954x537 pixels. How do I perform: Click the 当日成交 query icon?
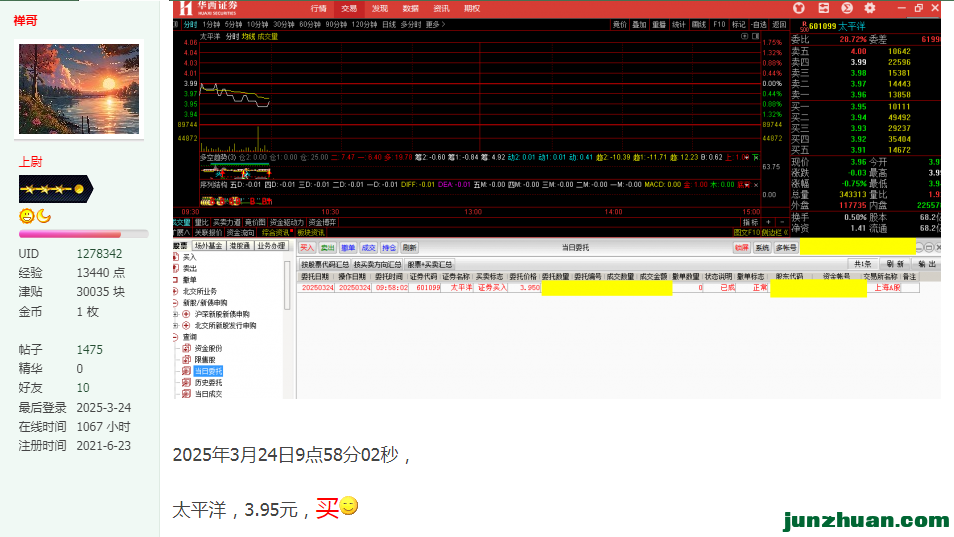point(187,394)
